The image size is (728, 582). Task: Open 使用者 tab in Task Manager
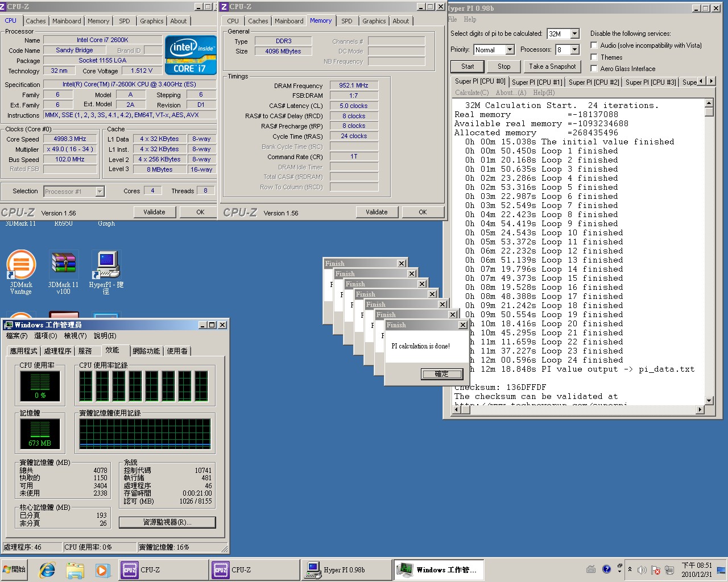pos(177,351)
